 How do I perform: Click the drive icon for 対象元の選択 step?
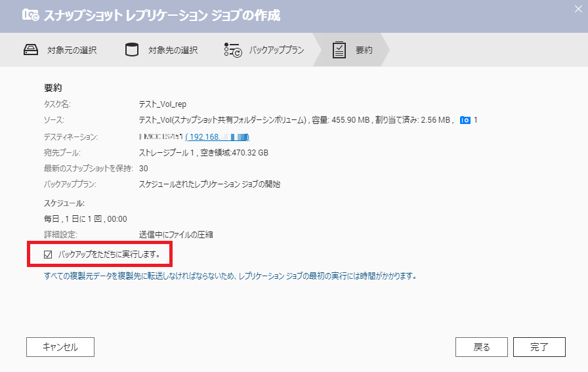[x=31, y=51]
